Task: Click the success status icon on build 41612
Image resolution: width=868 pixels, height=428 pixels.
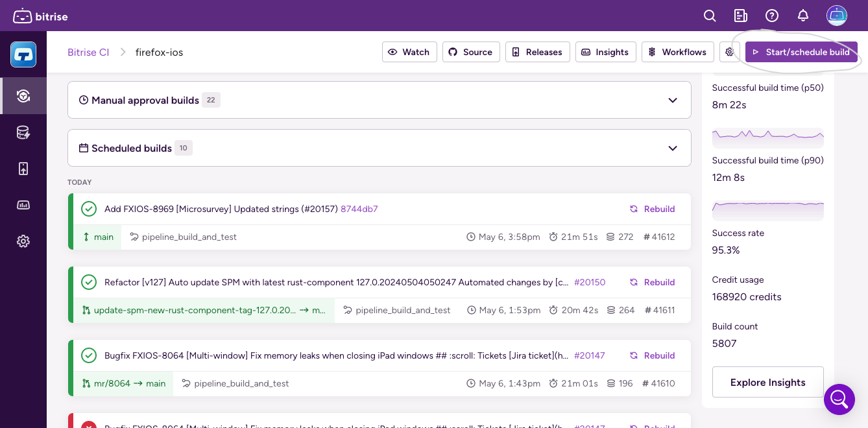Action: pyautogui.click(x=89, y=209)
